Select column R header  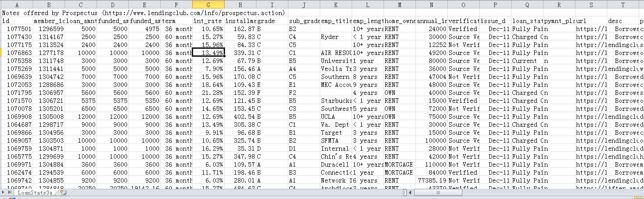559,4
